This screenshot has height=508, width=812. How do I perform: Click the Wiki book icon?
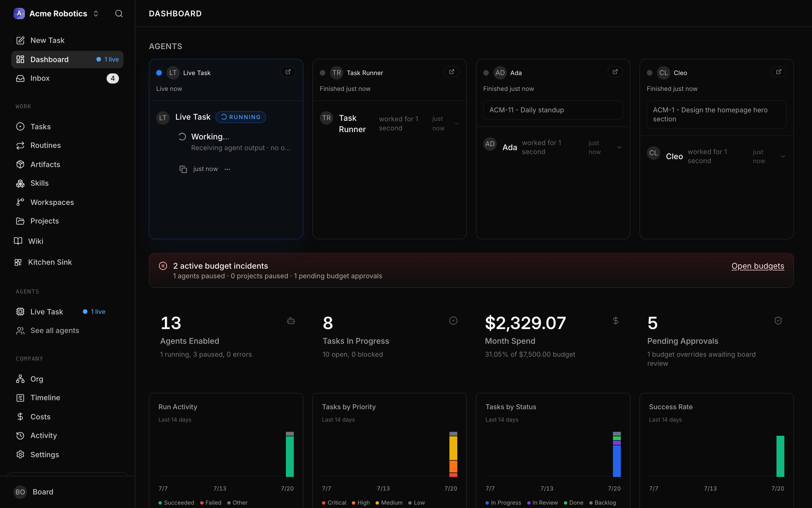18,241
